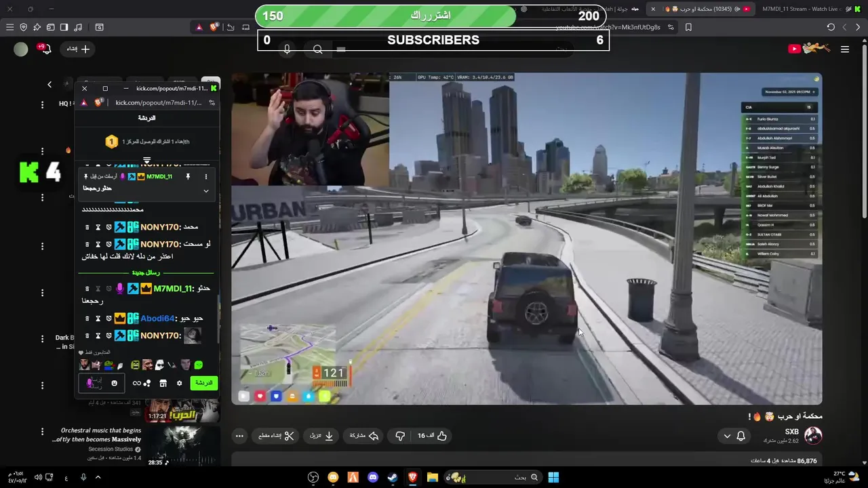Unpin the pinned M7MDI_11 message
The width and height of the screenshot is (868, 488).
tap(188, 177)
